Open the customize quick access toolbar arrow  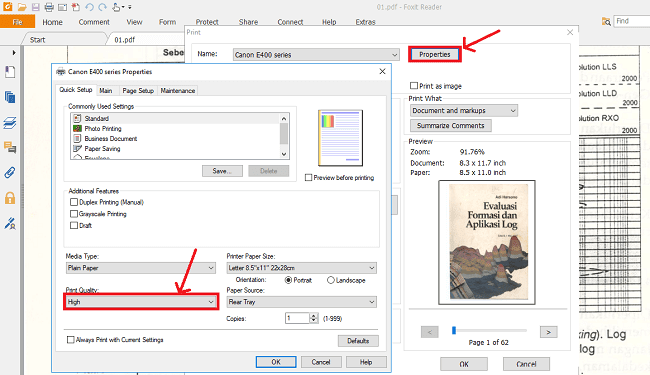pyautogui.click(x=129, y=7)
